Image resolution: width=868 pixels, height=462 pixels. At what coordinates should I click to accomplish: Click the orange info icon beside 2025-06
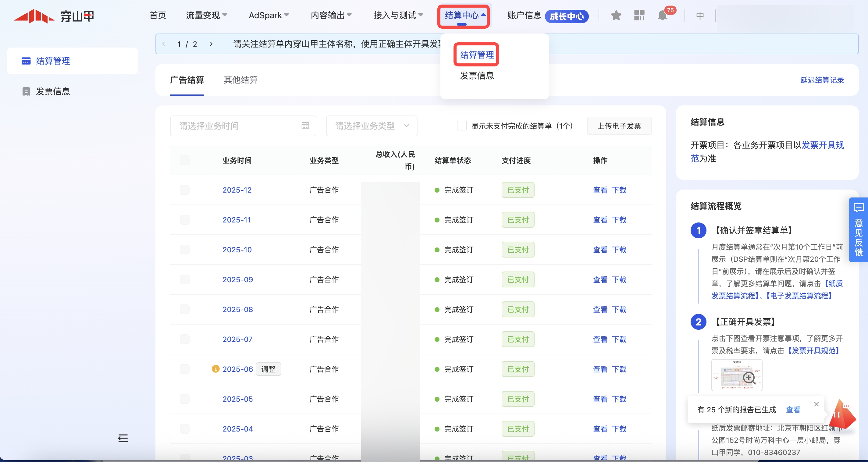(x=215, y=369)
